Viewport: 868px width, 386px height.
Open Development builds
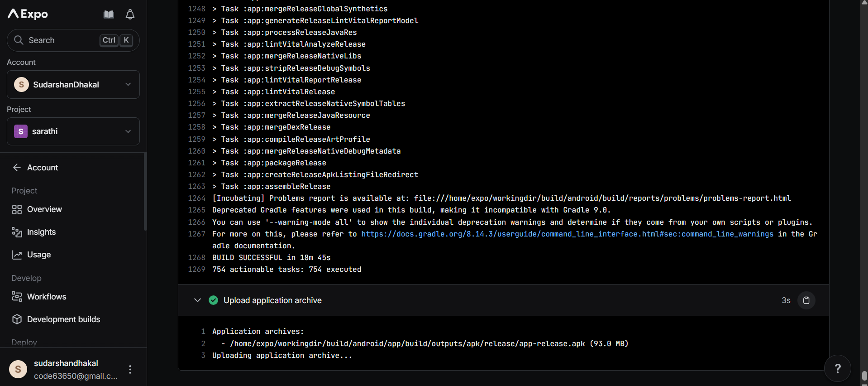[63, 319]
